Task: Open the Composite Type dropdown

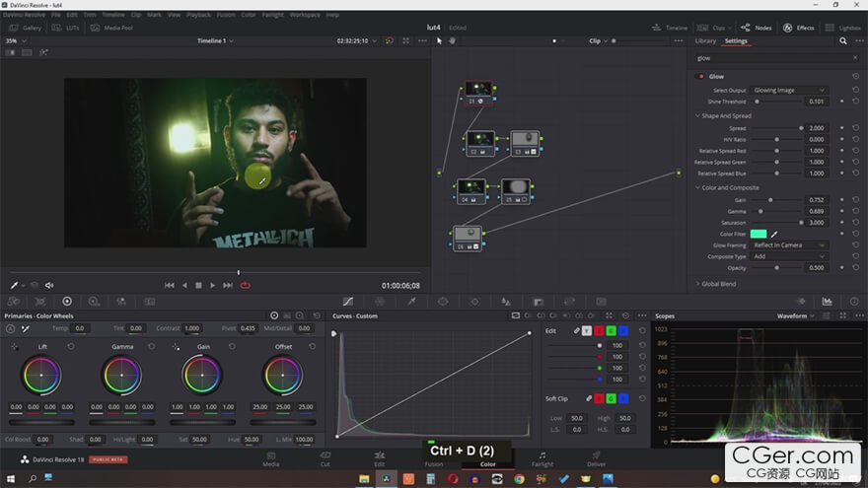Action: coord(789,256)
